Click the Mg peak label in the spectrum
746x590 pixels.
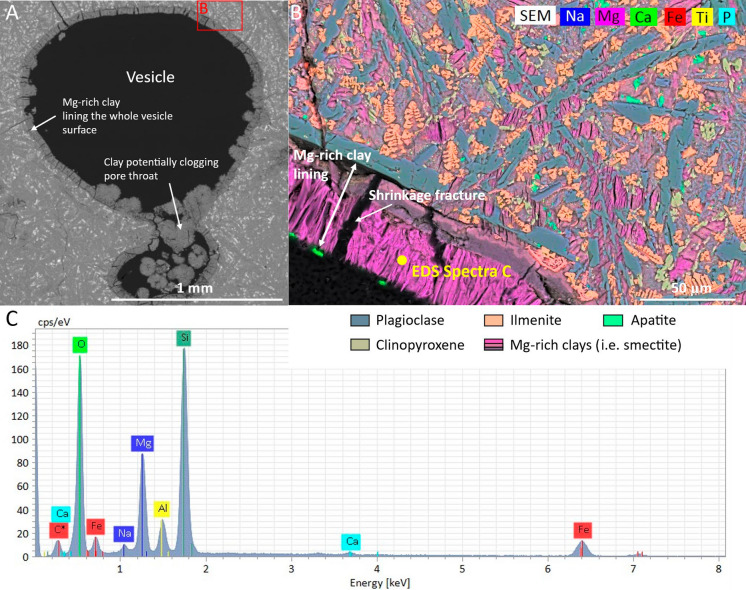143,443
